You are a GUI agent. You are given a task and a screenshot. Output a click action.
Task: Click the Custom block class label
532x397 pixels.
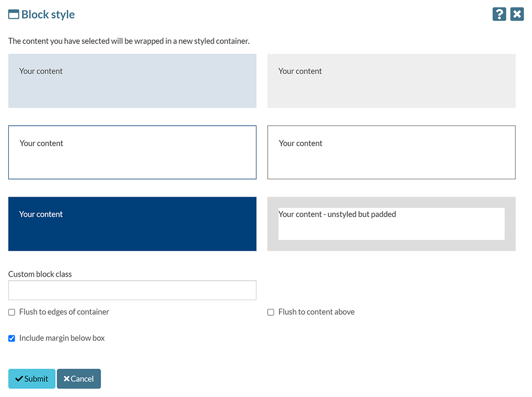coord(40,274)
